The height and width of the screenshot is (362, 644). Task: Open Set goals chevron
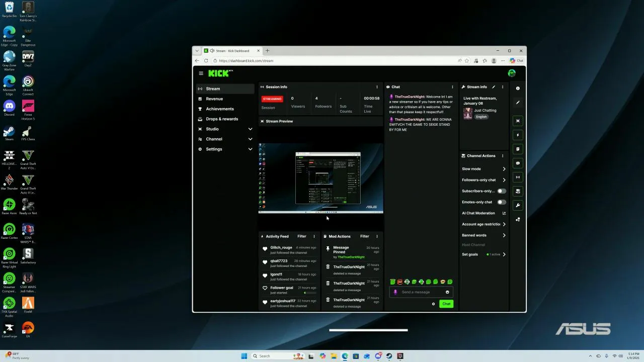click(x=504, y=254)
